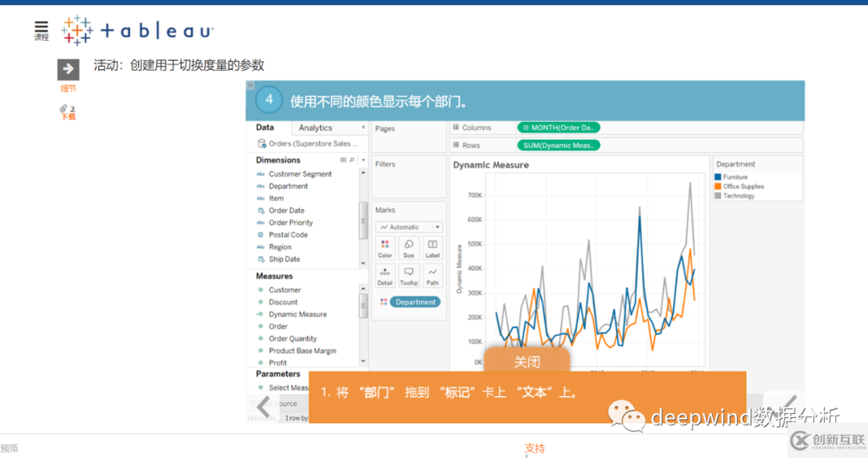Click the 支持 support link
Viewport: 868px width, 458px height.
[534, 448]
